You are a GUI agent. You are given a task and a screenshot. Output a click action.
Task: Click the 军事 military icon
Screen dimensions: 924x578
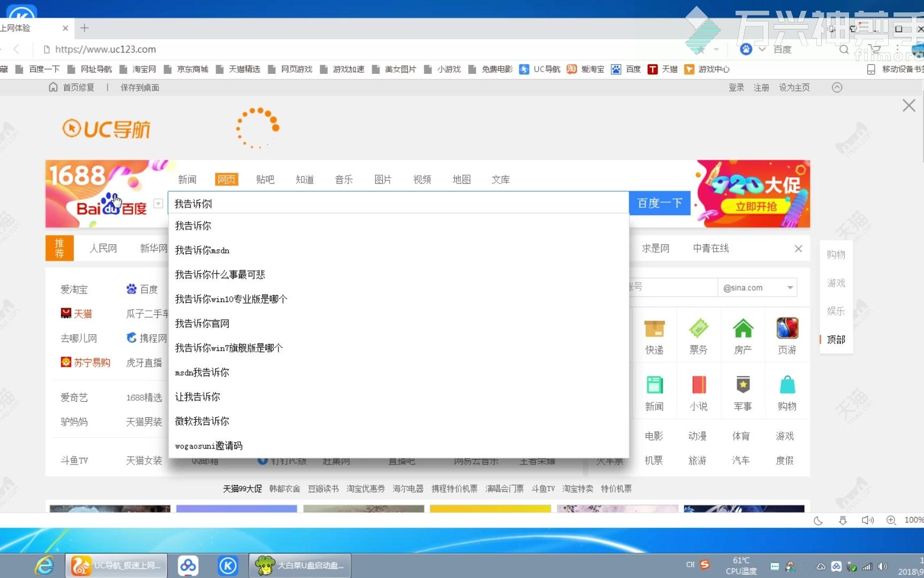[x=743, y=385]
